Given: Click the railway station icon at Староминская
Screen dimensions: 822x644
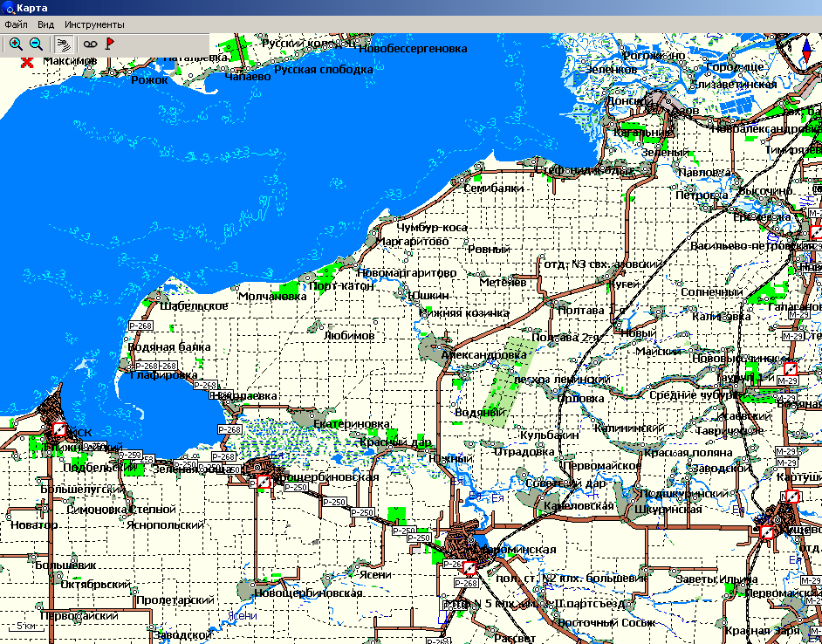Looking at the screenshot, I should 469,568.
